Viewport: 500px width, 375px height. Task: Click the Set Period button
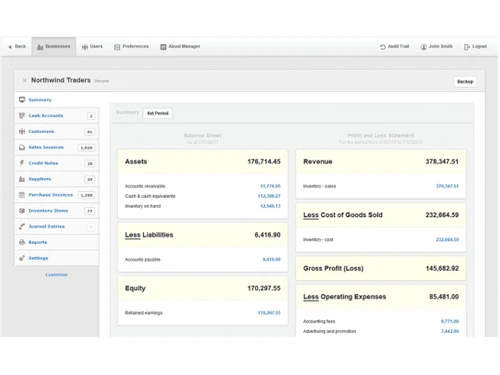tap(158, 113)
